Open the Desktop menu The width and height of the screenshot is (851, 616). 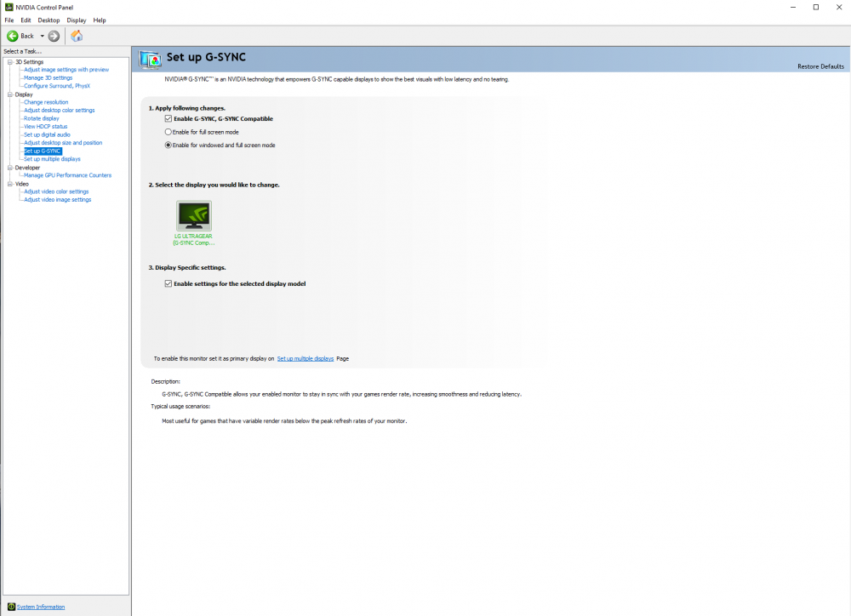click(x=49, y=20)
